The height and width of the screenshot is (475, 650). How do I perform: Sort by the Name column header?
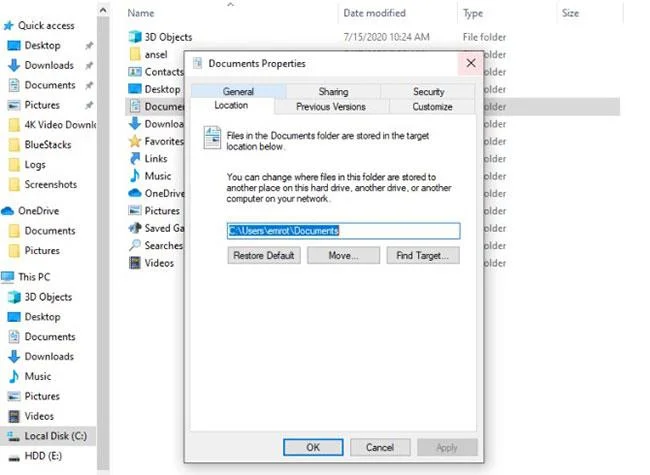(141, 13)
